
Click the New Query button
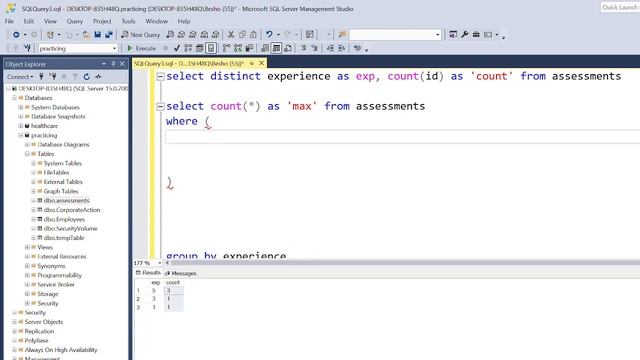[x=141, y=35]
